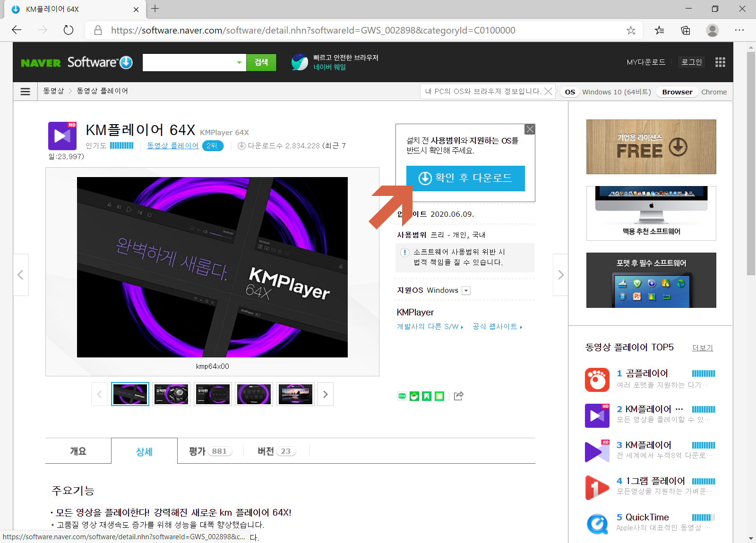Open the 5 QuickTime TOP5 title
The height and width of the screenshot is (543, 756).
[x=643, y=518]
